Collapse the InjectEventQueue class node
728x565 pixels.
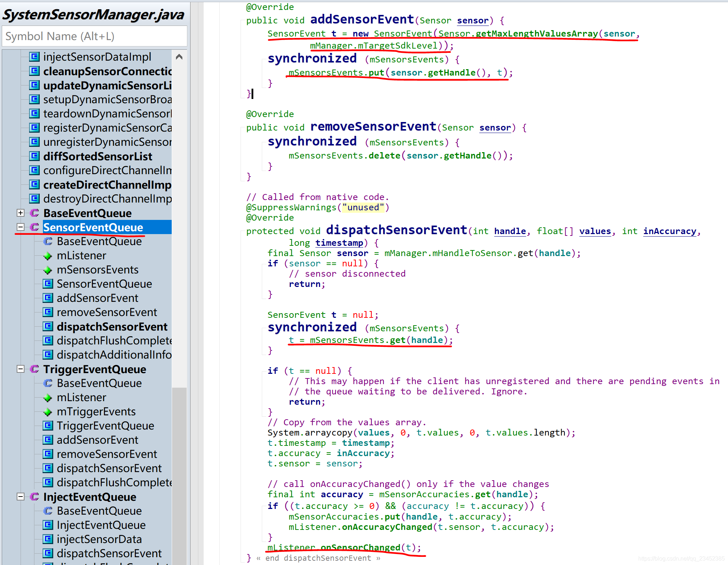21,497
